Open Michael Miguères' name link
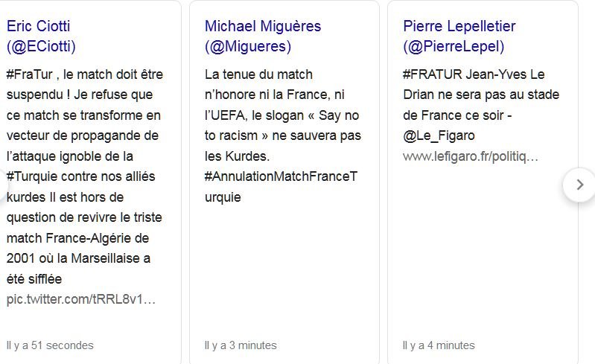Viewport: 595px width, 364px height. pos(263,26)
